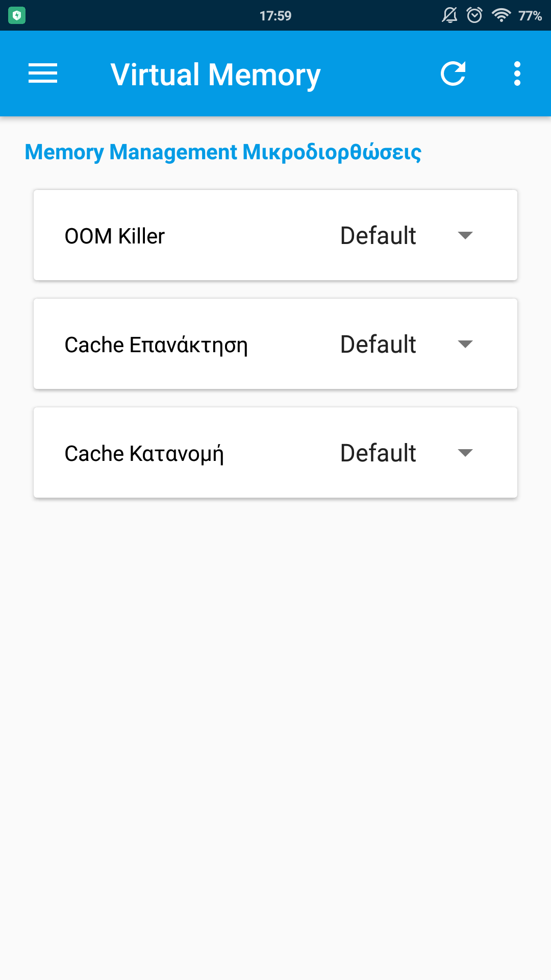
Task: Tap the Memory Management Μικροδιορθώσεις header
Action: 223,152
